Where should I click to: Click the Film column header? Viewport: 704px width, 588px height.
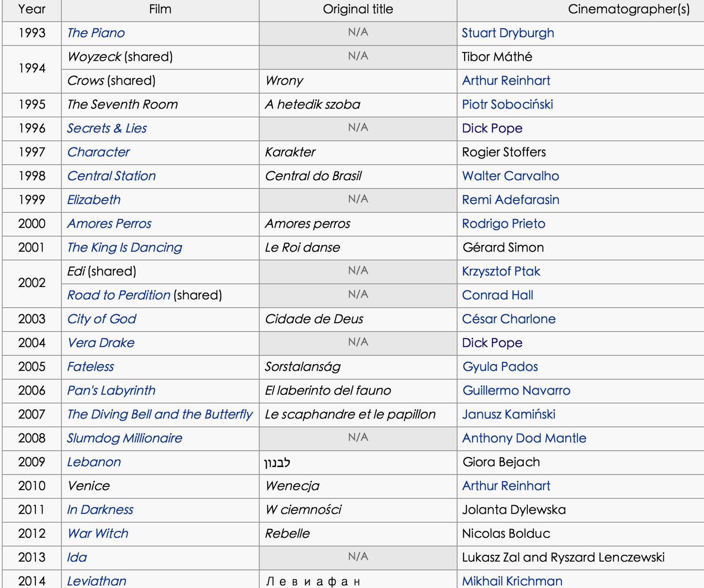click(160, 10)
